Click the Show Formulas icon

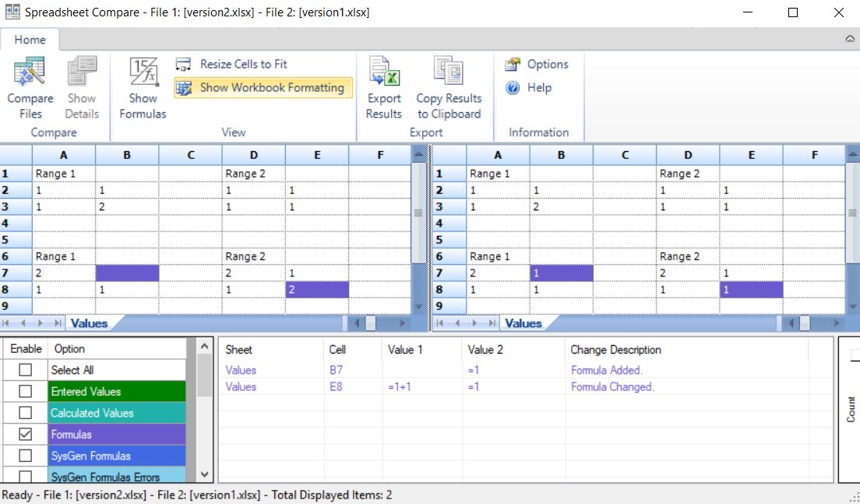tap(143, 73)
